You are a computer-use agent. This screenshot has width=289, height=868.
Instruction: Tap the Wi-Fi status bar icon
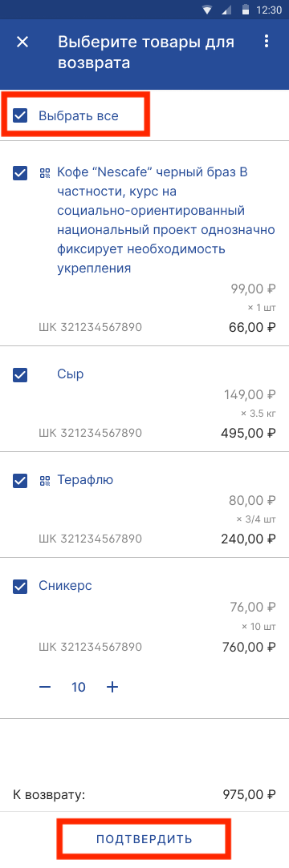click(x=207, y=10)
